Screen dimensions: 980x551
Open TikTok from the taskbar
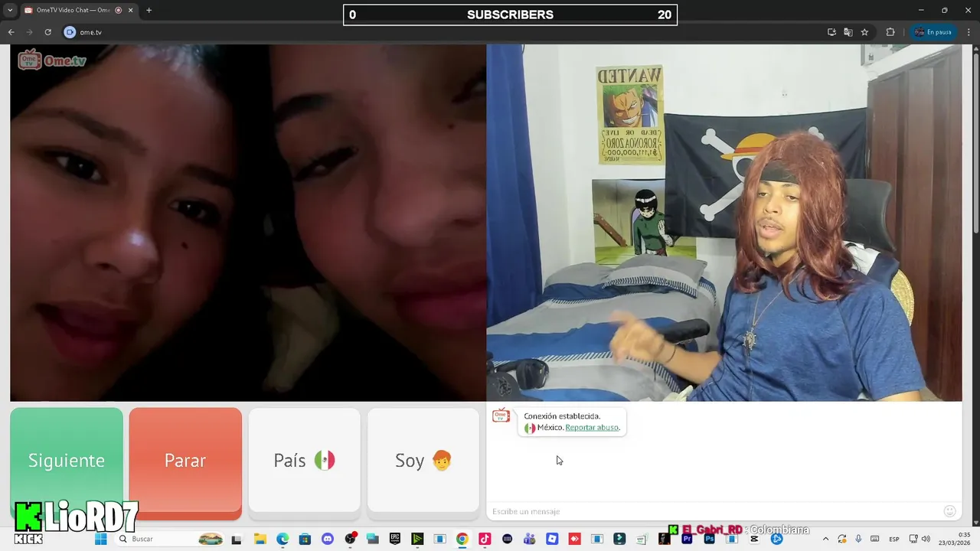[x=485, y=539]
